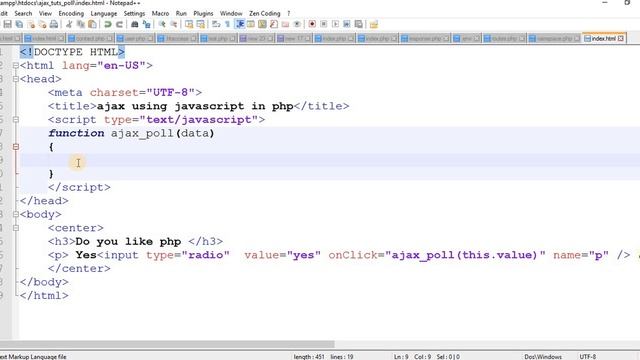The width and height of the screenshot is (640, 360).
Task: Switch to the user.php tab
Action: [x=135, y=38]
